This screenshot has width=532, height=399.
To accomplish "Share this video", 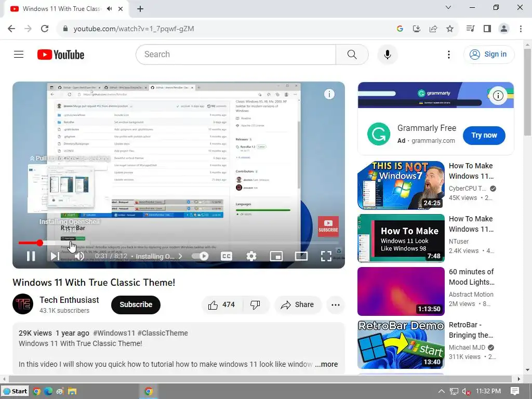I will pos(297,304).
